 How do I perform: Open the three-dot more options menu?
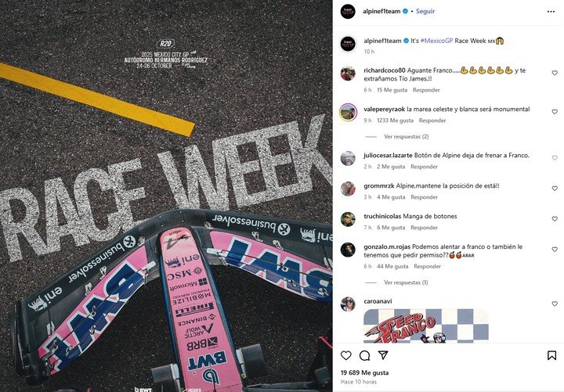coord(551,12)
